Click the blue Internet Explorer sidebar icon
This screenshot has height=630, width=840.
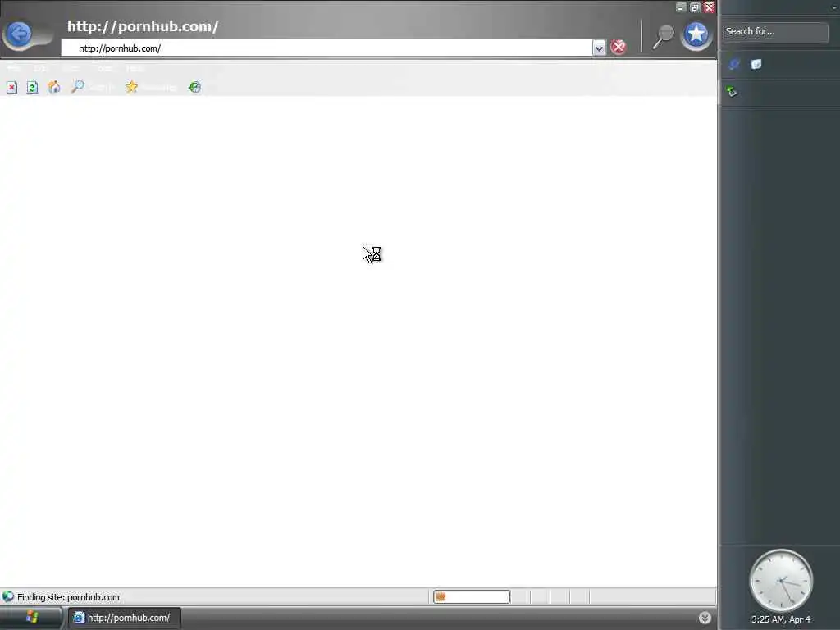coord(734,64)
